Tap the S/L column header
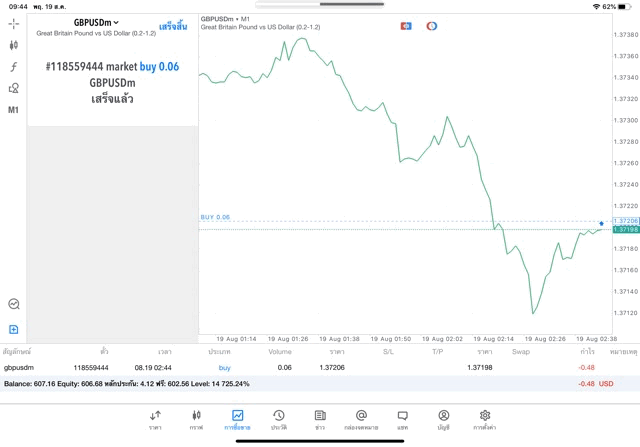 388,351
